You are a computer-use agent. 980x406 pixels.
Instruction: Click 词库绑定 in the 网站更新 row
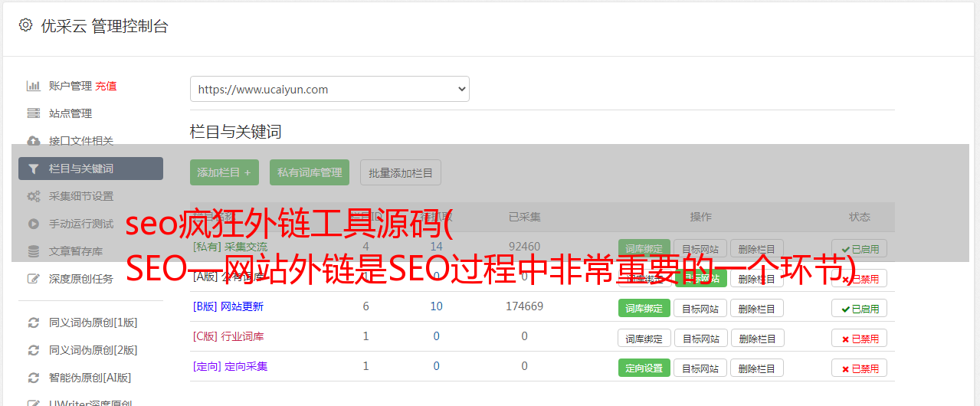[x=644, y=308]
